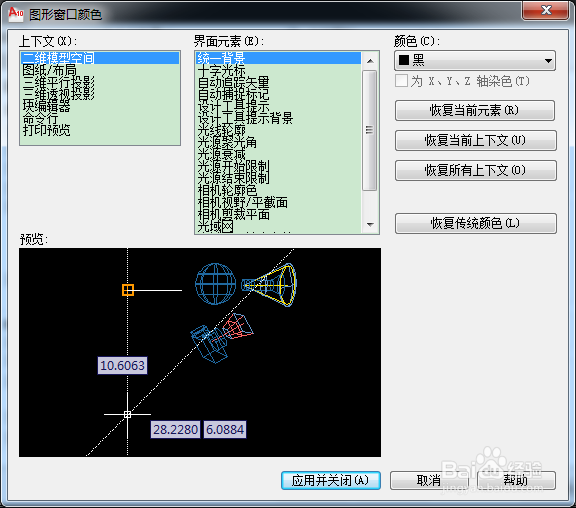The image size is (576, 508).
Task: Click the 6.0884 tooltip in preview
Action: tap(225, 429)
